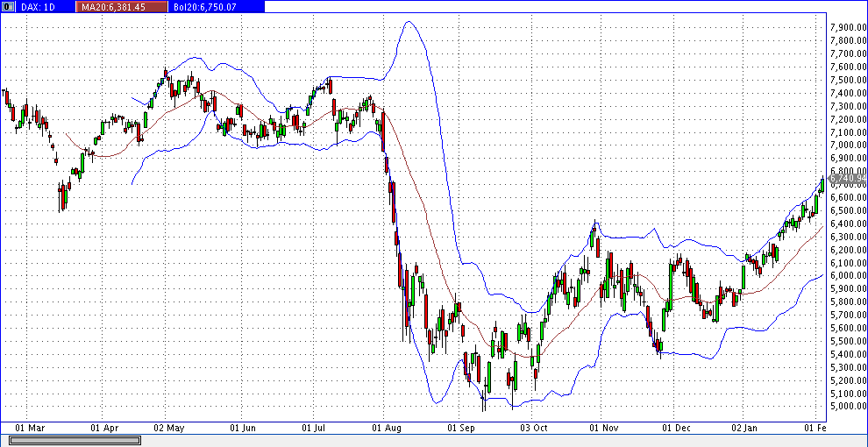Click the horizontal scrollbar thumb below the chart
Viewport: 868px width, 447px height.
(75, 440)
